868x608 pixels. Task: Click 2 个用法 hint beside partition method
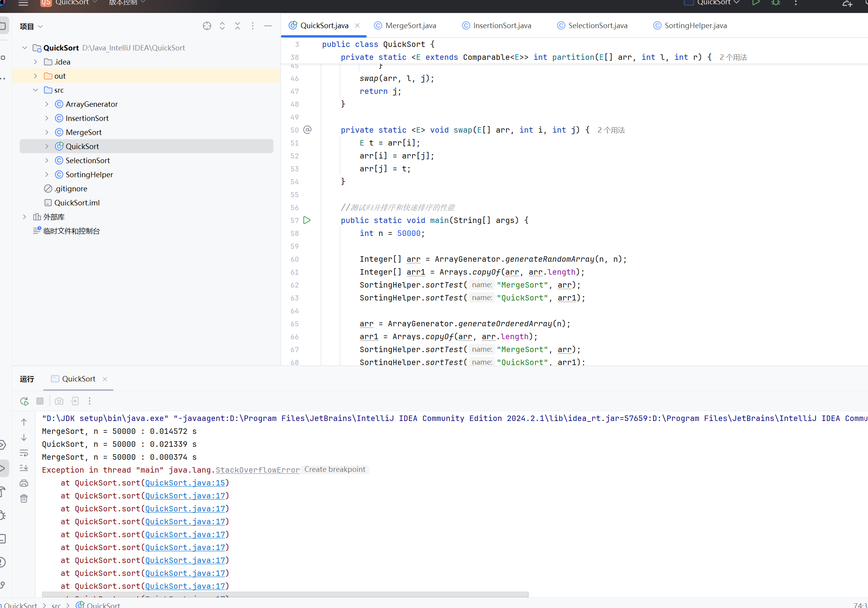pyautogui.click(x=733, y=57)
